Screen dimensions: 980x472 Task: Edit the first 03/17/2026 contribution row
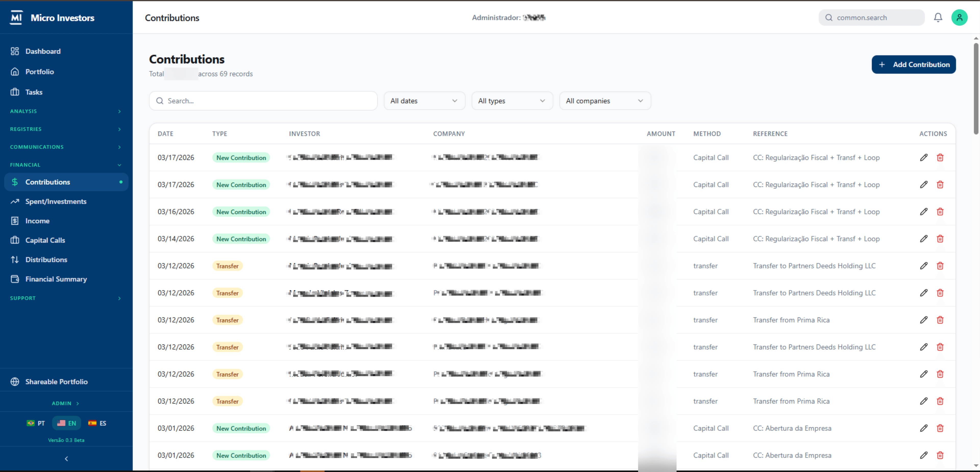pos(923,158)
